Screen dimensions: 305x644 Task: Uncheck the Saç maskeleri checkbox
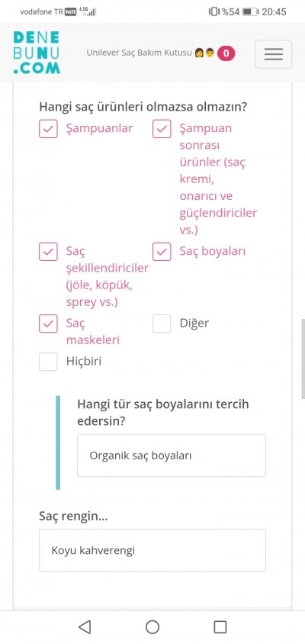(48, 324)
